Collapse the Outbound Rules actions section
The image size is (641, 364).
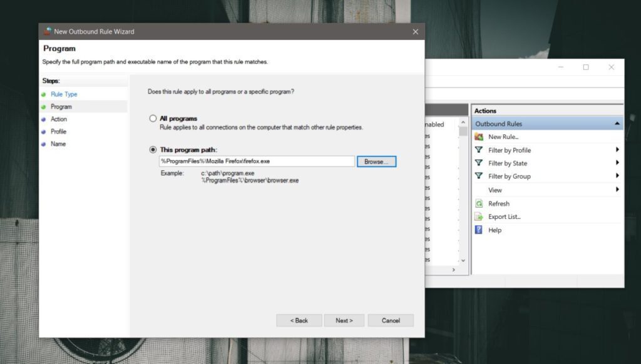point(617,123)
